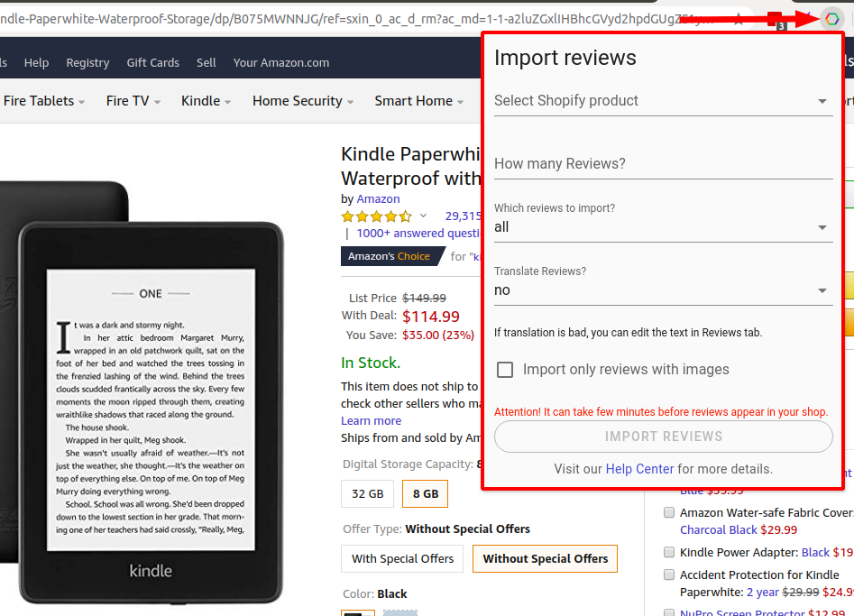The height and width of the screenshot is (616, 854).
Task: Open Your Amazon.com link
Action: [281, 62]
